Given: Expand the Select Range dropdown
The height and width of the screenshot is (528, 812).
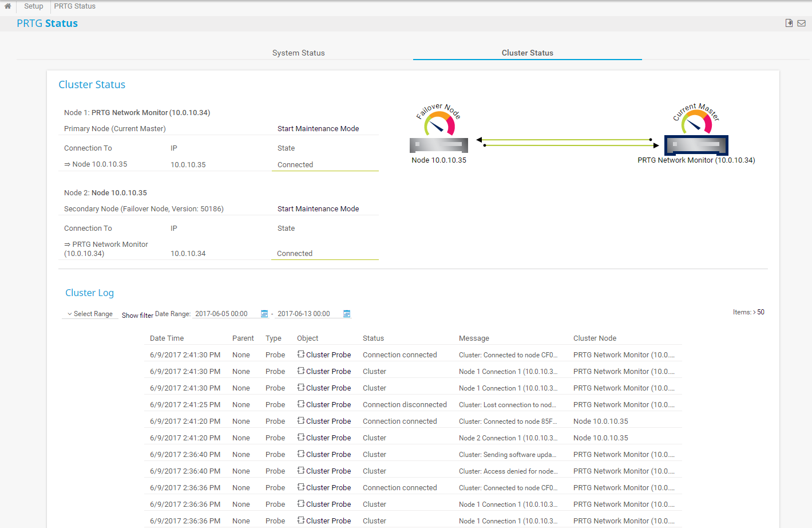Looking at the screenshot, I should point(90,314).
